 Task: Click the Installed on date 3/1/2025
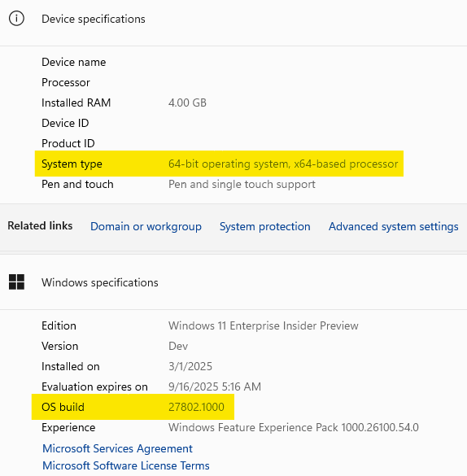[x=190, y=366]
